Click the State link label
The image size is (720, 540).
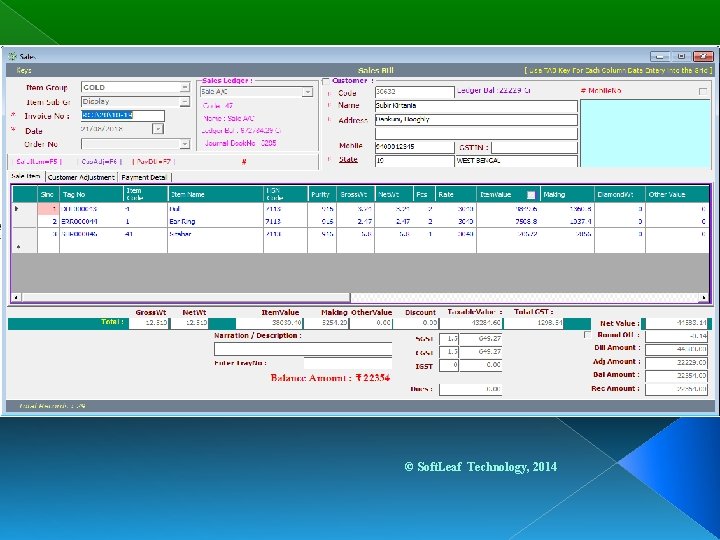pos(348,159)
